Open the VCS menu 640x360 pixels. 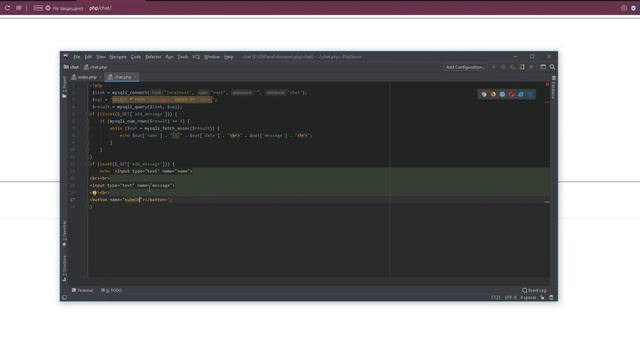pos(196,57)
